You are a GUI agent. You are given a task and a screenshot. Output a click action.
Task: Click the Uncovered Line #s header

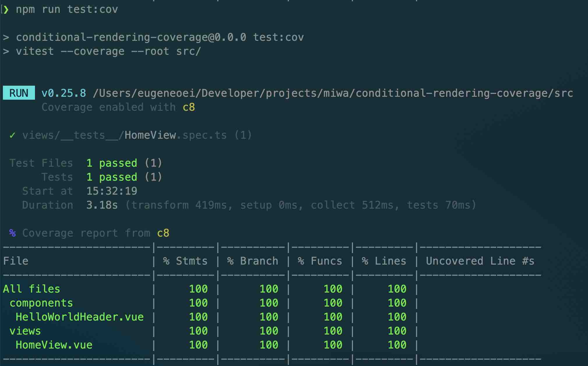pyautogui.click(x=480, y=261)
